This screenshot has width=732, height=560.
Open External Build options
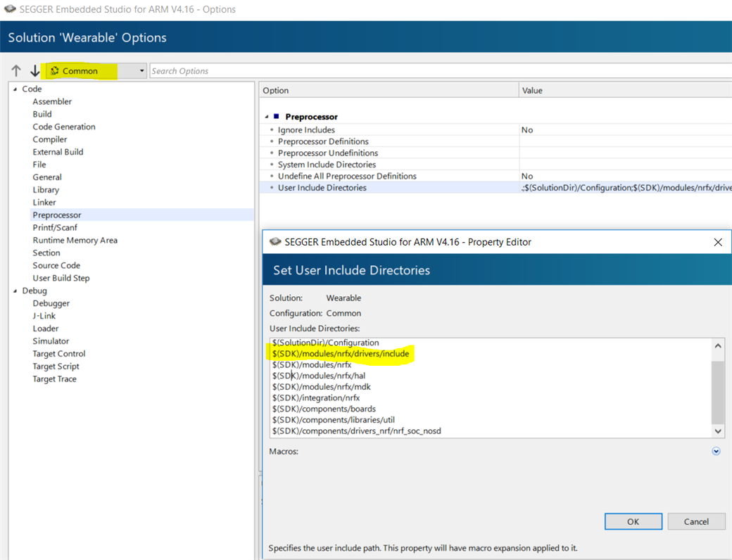(58, 152)
